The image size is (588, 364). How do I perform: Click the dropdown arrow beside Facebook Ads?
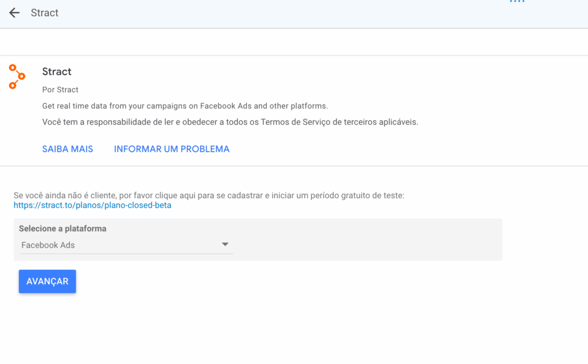click(225, 245)
